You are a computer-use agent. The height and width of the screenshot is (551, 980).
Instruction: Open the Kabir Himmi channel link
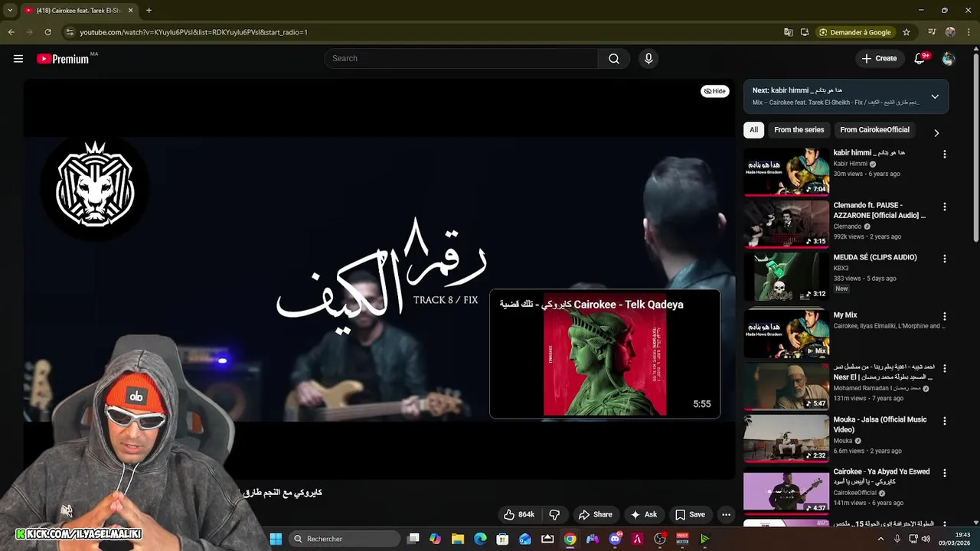[850, 164]
